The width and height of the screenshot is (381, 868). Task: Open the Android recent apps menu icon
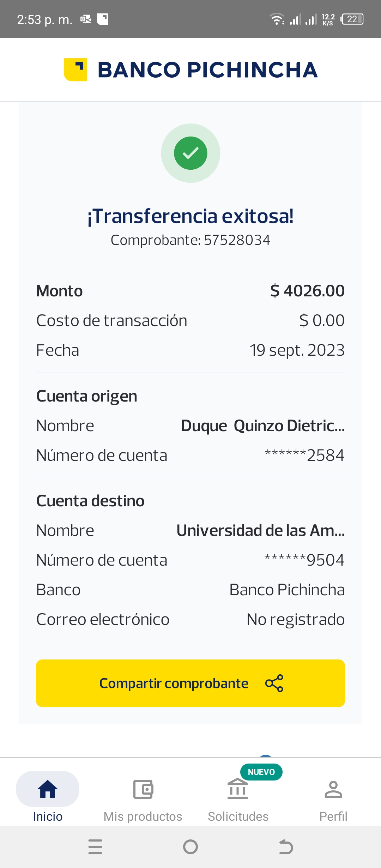point(95,847)
